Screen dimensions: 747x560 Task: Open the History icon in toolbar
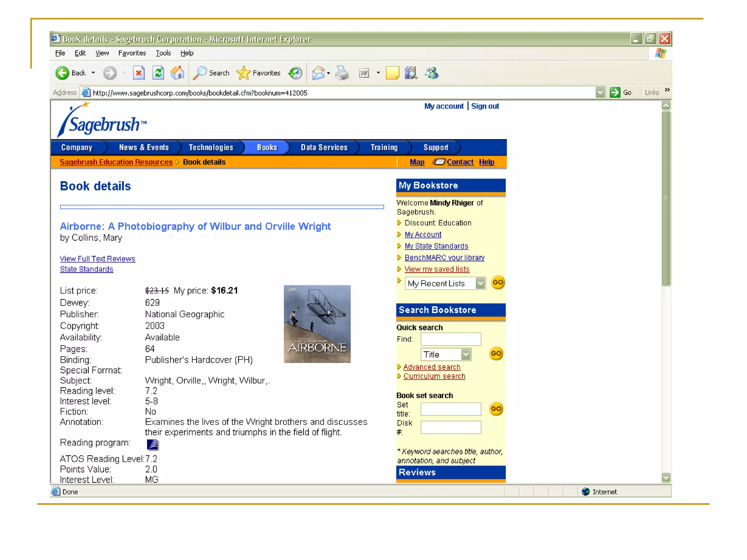pos(295,73)
